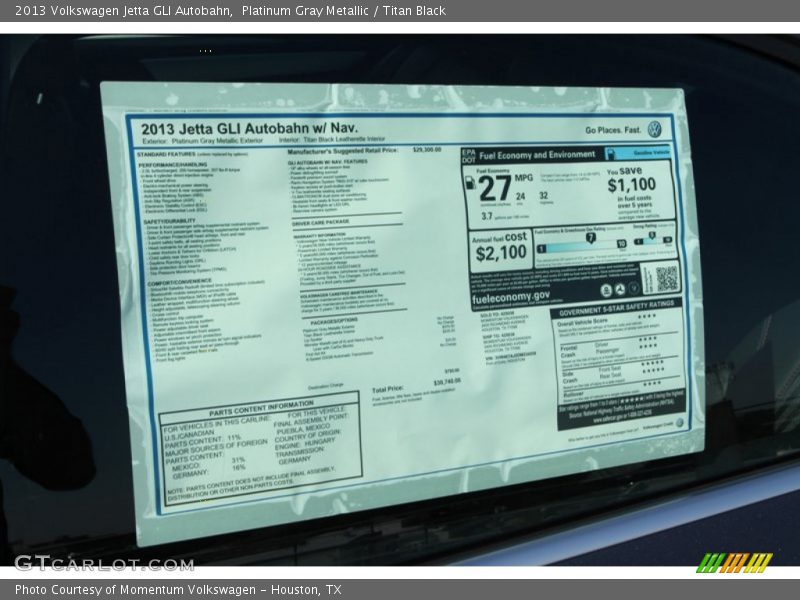
Task: Click 'Overall Vehicle Score' row
Action: (x=583, y=322)
